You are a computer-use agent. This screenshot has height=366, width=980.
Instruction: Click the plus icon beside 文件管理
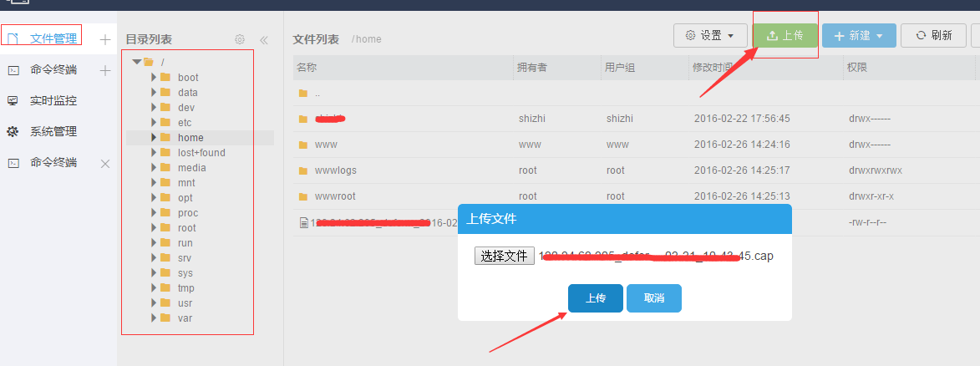[x=105, y=40]
